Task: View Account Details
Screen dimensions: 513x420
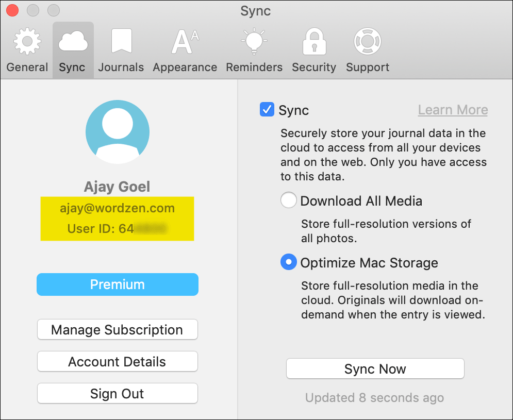Action: (117, 362)
